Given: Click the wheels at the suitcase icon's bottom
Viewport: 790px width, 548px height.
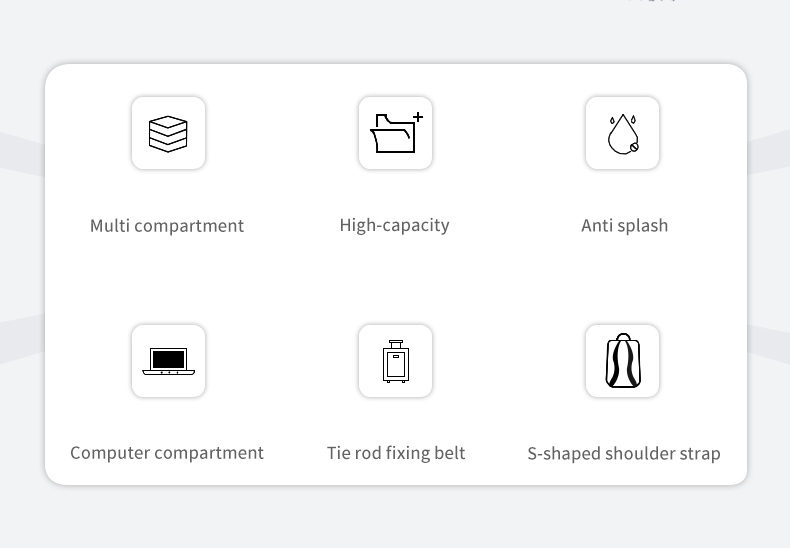Looking at the screenshot, I should click(396, 381).
